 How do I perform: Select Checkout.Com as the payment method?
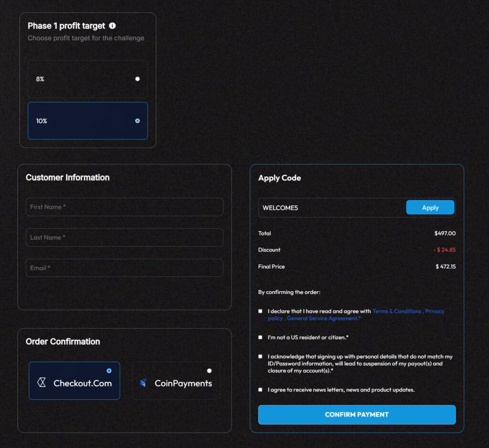pos(108,370)
